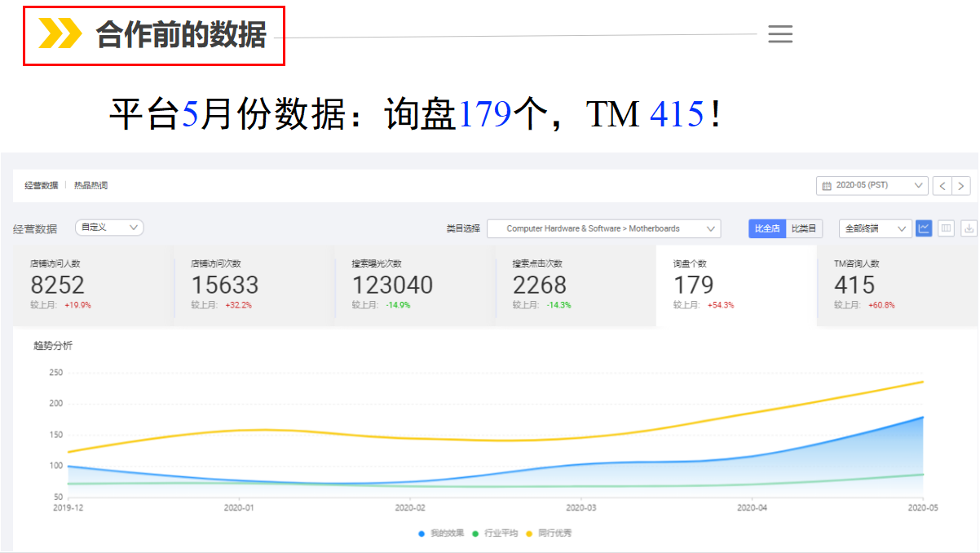The image size is (980, 553).
Task: Click the yellow double-arrow icon beside title
Action: pos(60,34)
